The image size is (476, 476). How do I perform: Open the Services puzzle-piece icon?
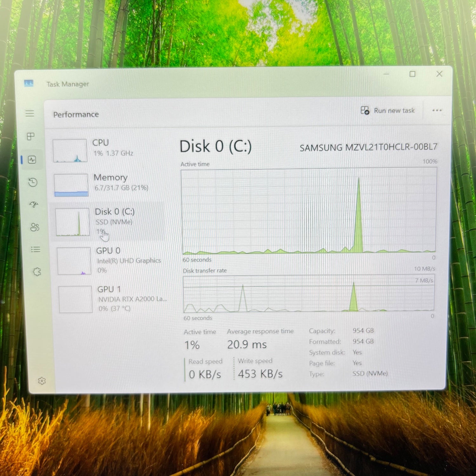click(x=37, y=272)
